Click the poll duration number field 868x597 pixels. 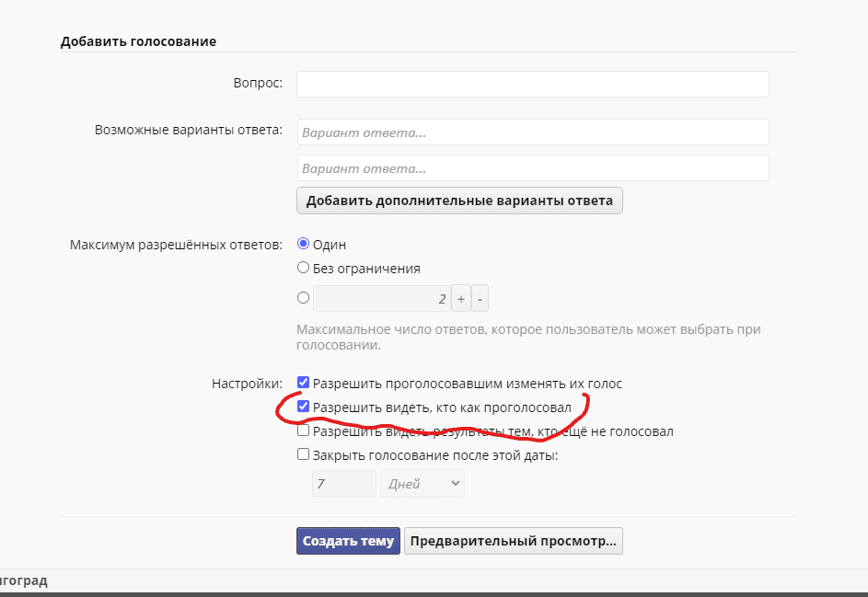click(343, 484)
